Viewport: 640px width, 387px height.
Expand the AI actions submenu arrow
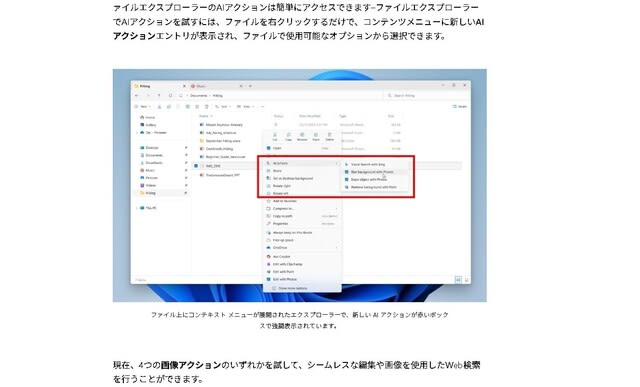337,163
